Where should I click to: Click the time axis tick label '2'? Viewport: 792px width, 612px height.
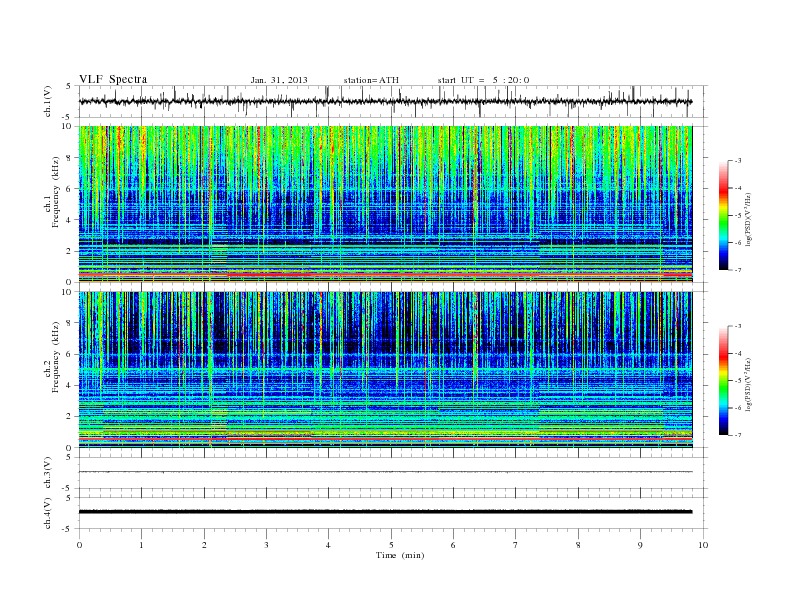tap(204, 545)
